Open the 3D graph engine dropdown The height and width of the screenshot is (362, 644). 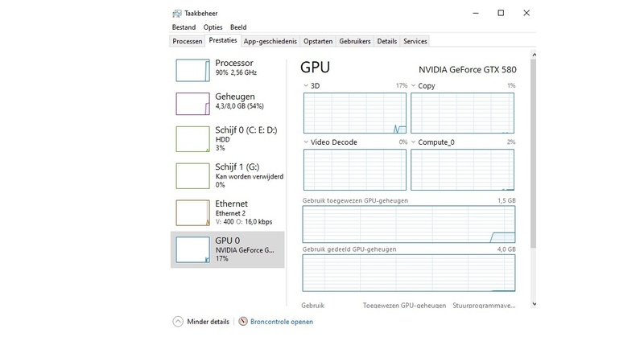click(x=306, y=86)
